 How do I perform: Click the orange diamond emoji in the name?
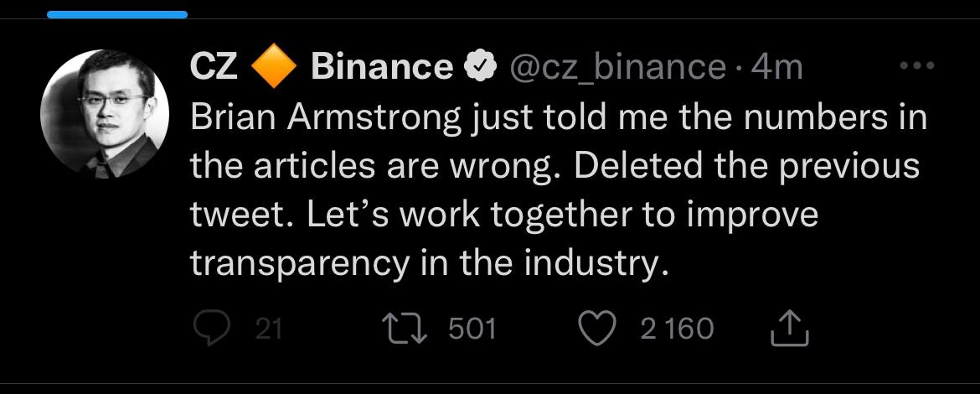click(x=274, y=65)
